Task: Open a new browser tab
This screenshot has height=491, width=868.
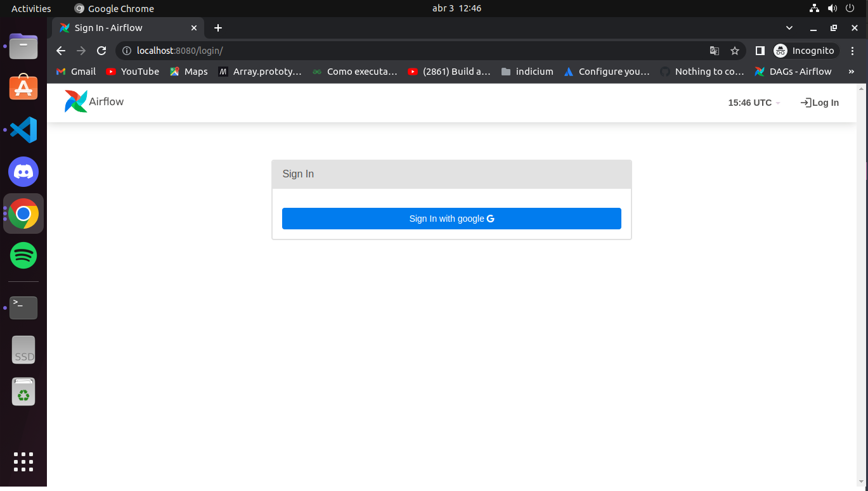Action: coord(218,28)
